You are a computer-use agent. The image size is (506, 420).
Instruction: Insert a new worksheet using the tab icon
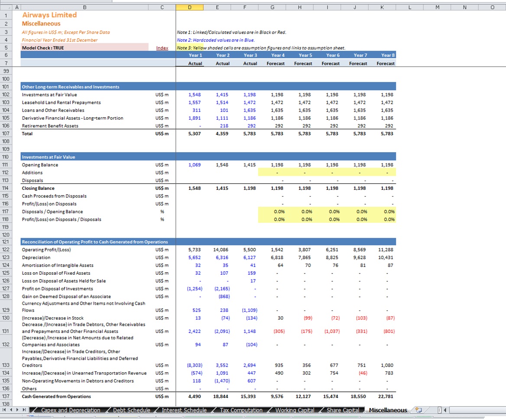418,410
